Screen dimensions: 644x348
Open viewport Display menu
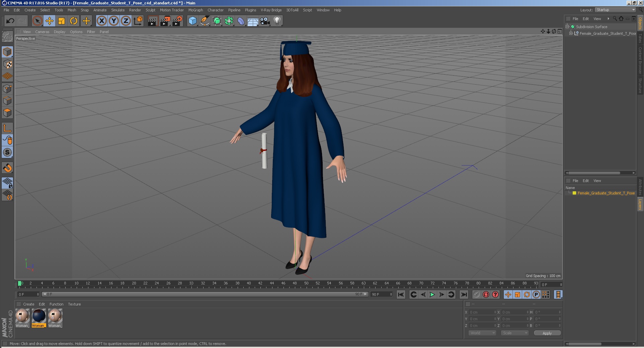[60, 32]
